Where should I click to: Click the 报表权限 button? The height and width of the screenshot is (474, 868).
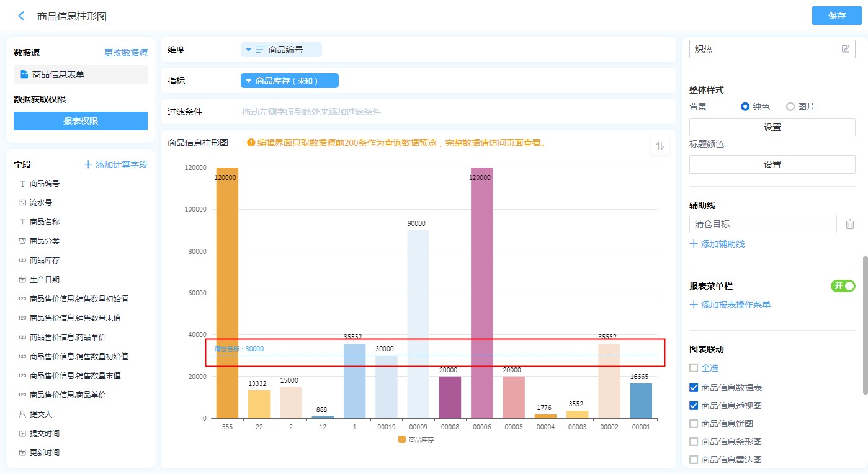tap(81, 121)
